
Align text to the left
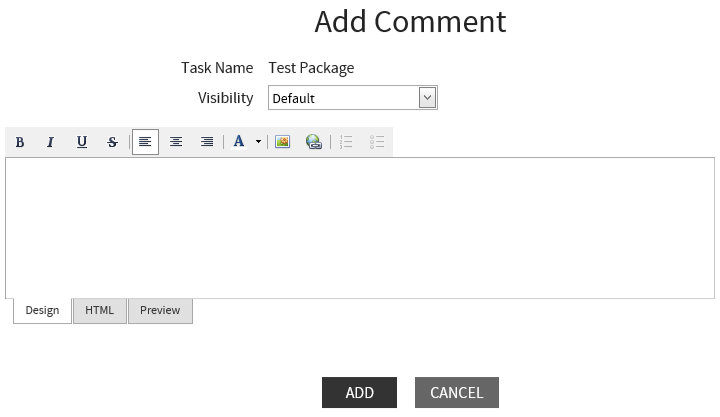pos(145,142)
